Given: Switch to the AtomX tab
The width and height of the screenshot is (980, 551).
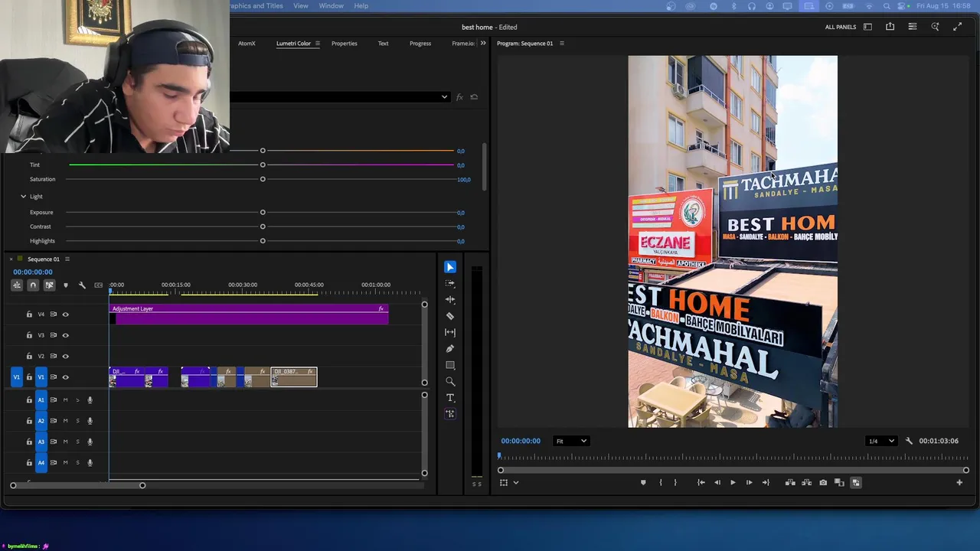Looking at the screenshot, I should (247, 44).
